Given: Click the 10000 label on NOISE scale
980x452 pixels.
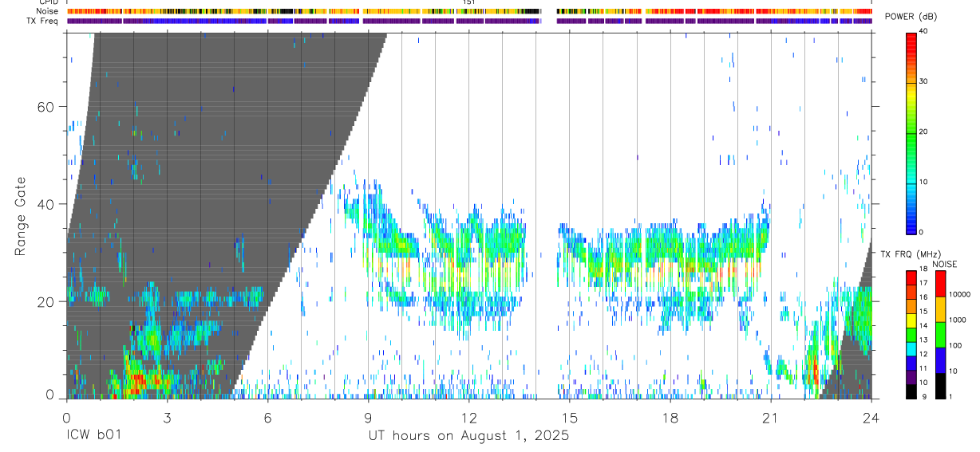Looking at the screenshot, I should coord(958,294).
